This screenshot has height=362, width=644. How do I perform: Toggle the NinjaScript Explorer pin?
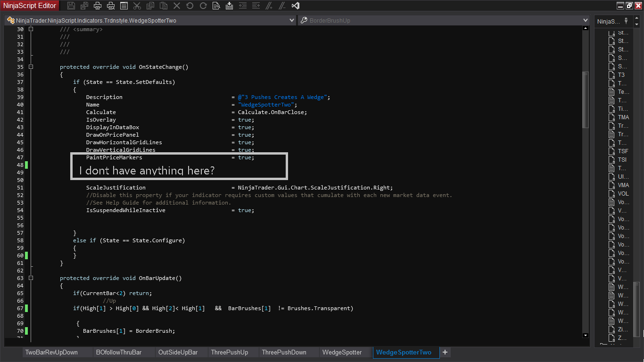click(626, 21)
